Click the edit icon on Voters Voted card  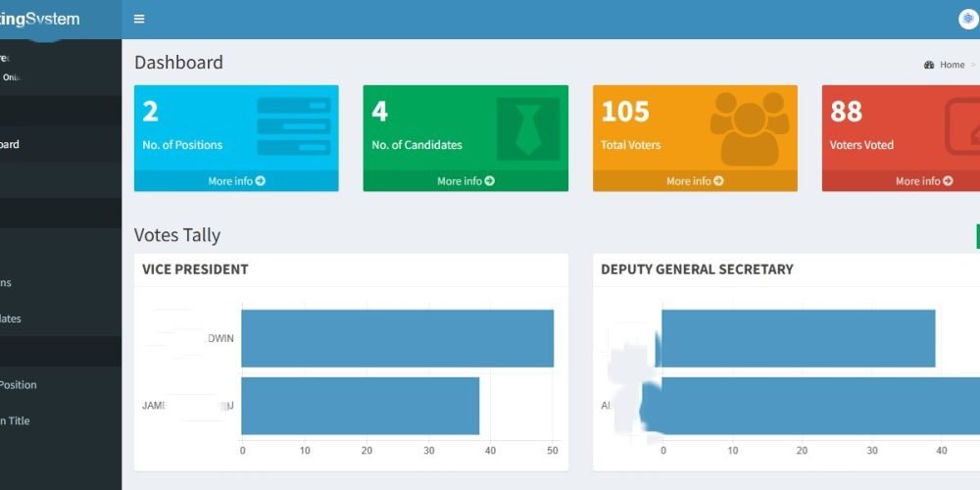962,126
